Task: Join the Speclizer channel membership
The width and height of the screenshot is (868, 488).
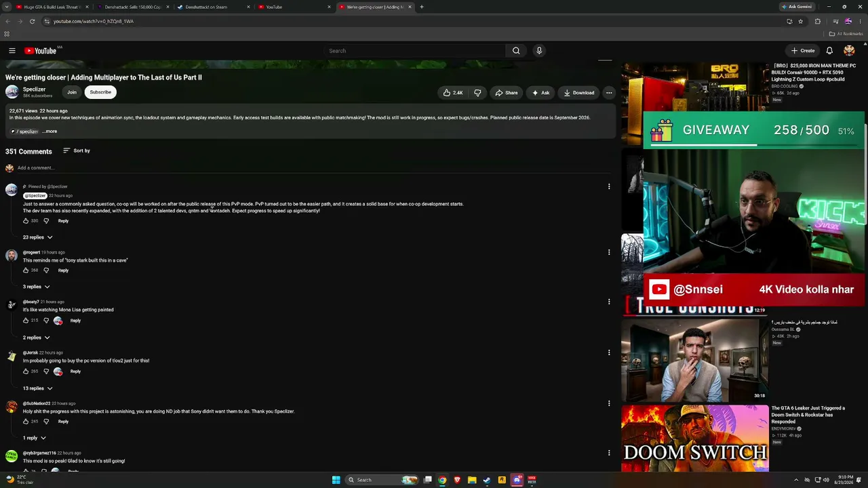Action: 72,92
